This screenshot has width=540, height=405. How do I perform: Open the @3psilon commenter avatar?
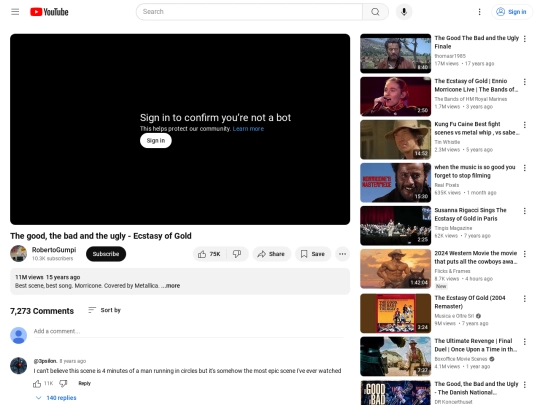pyautogui.click(x=19, y=366)
